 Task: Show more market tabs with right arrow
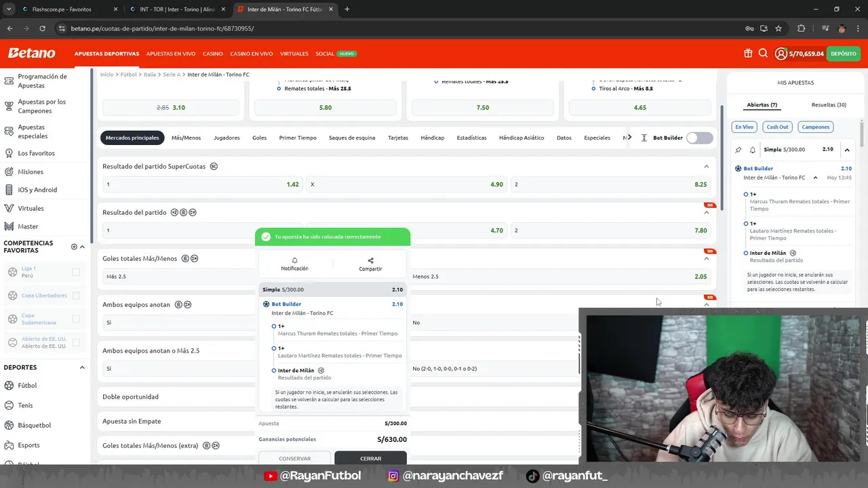click(629, 138)
